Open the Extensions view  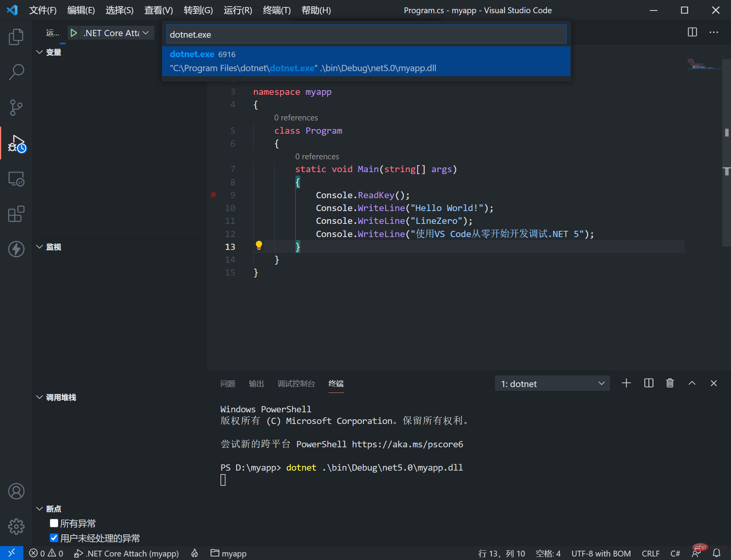tap(16, 214)
